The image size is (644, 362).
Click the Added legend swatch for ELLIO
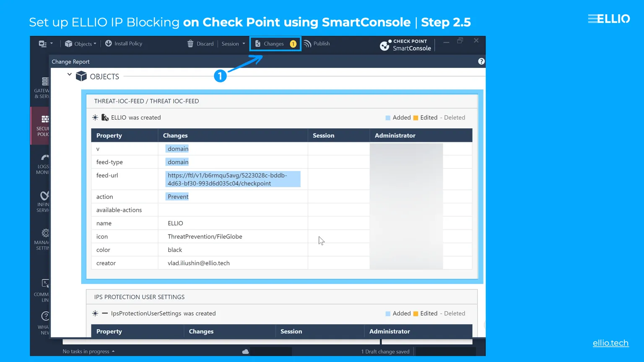(x=388, y=118)
